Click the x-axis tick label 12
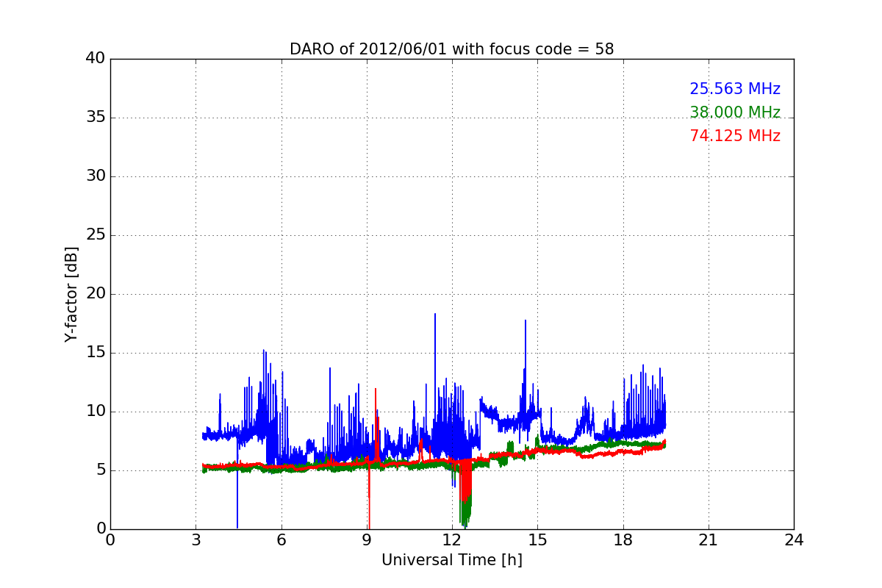 [452, 539]
